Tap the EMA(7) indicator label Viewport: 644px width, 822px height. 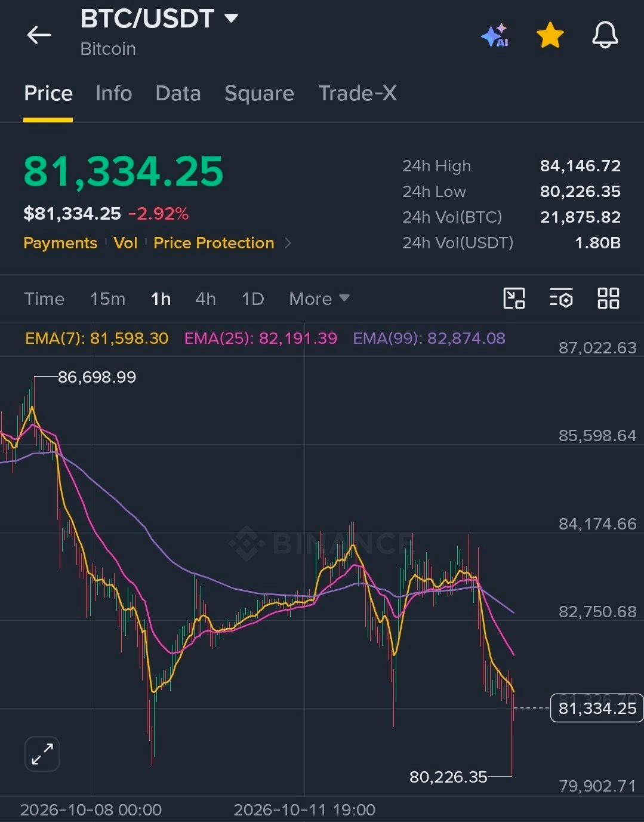coord(97,338)
